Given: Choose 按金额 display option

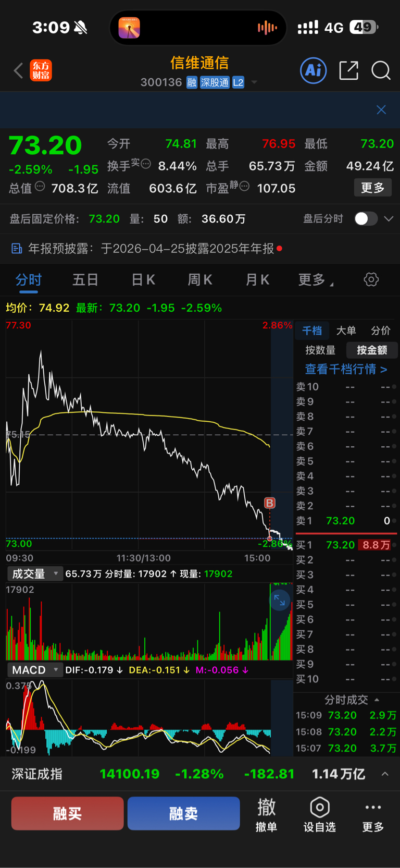Looking at the screenshot, I should 372,350.
